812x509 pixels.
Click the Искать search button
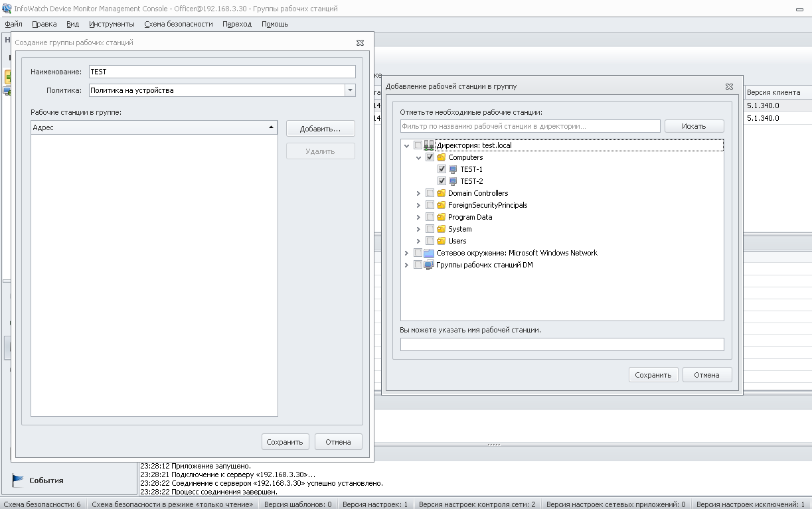point(694,126)
